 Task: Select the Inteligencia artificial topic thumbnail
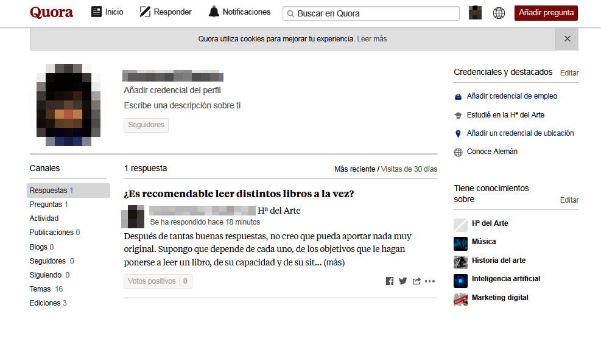click(x=460, y=281)
